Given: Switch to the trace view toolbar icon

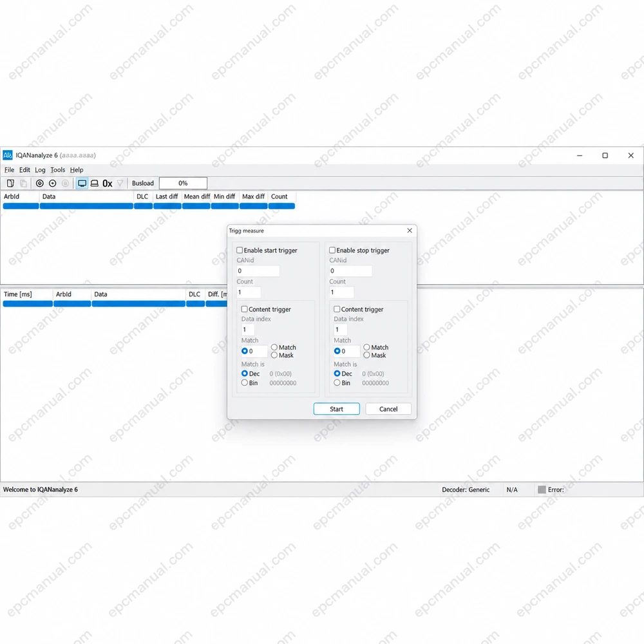Looking at the screenshot, I should [x=95, y=183].
